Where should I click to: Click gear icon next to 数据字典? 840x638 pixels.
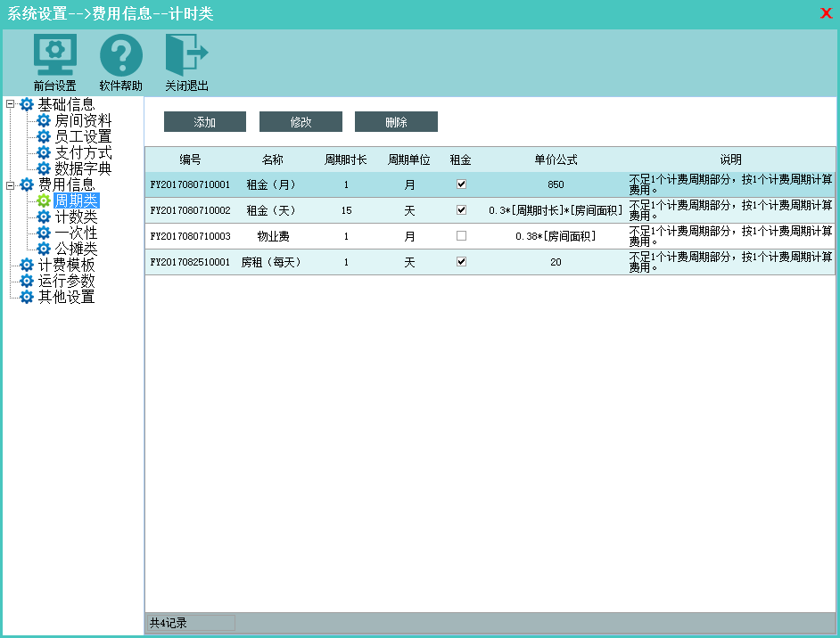[x=44, y=168]
